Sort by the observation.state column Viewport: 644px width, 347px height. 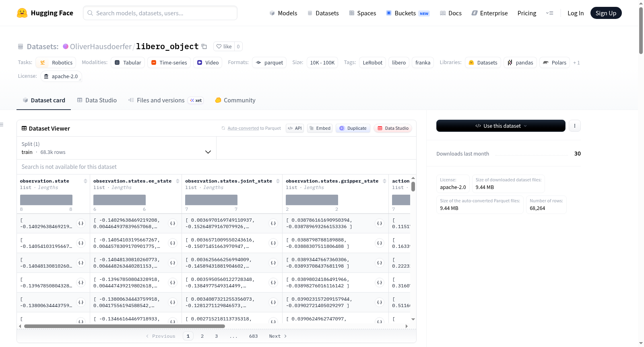pos(85,181)
